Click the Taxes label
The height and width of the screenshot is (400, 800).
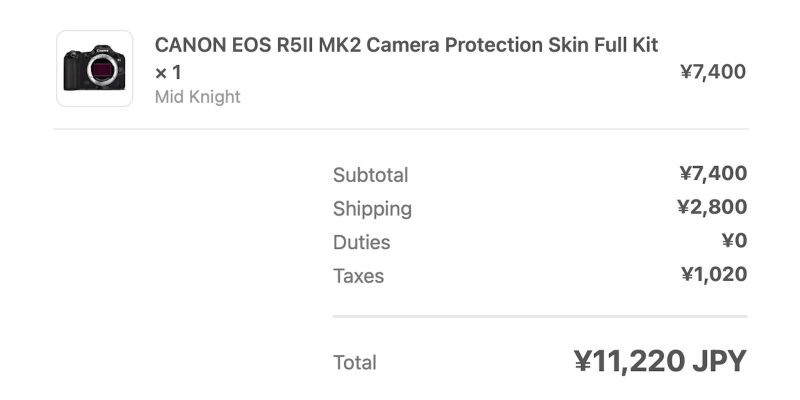[x=358, y=276]
